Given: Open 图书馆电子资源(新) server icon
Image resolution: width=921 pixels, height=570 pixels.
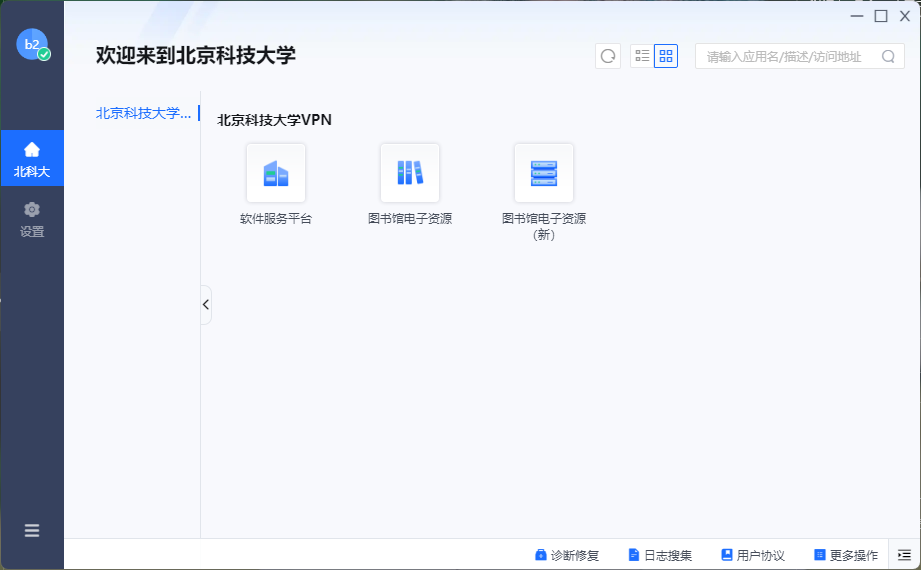Looking at the screenshot, I should click(543, 173).
